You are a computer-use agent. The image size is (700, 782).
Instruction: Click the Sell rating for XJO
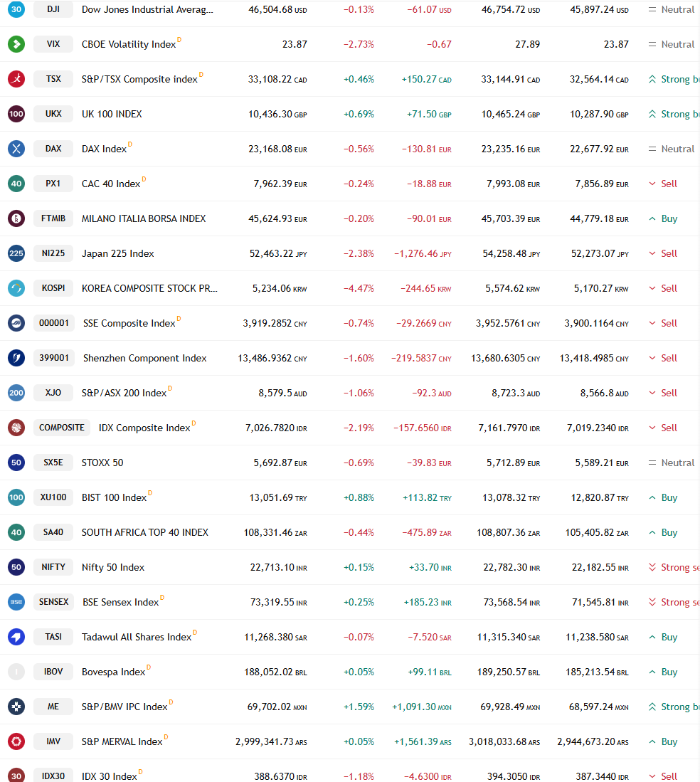pos(663,393)
